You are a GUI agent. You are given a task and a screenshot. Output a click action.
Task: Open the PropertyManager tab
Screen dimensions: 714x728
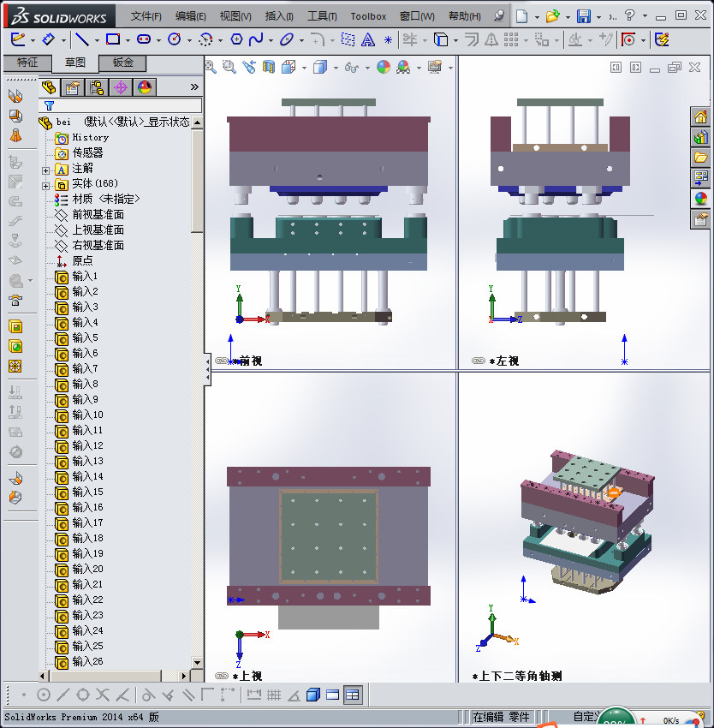(73, 87)
